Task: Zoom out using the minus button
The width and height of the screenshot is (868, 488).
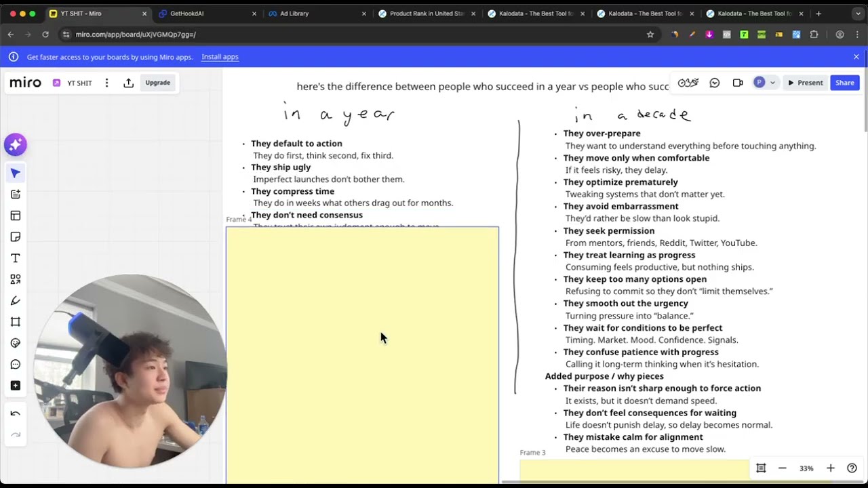Action: click(x=782, y=468)
